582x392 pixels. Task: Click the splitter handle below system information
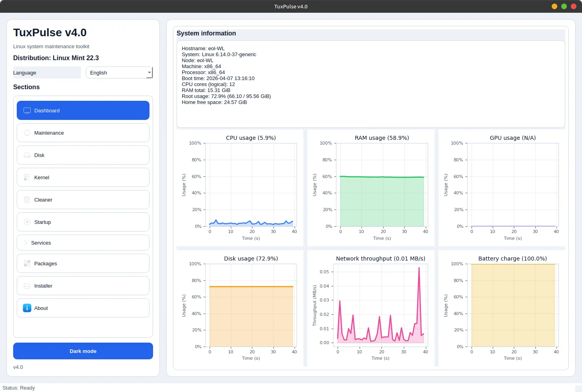click(371, 128)
